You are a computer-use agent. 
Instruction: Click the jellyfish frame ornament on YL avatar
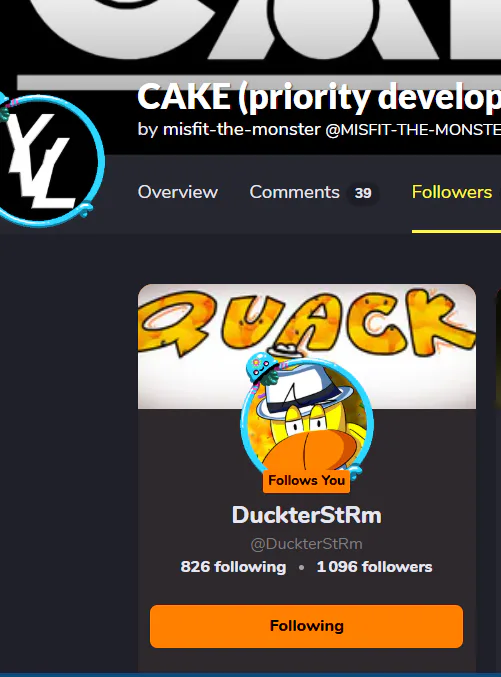[4, 108]
